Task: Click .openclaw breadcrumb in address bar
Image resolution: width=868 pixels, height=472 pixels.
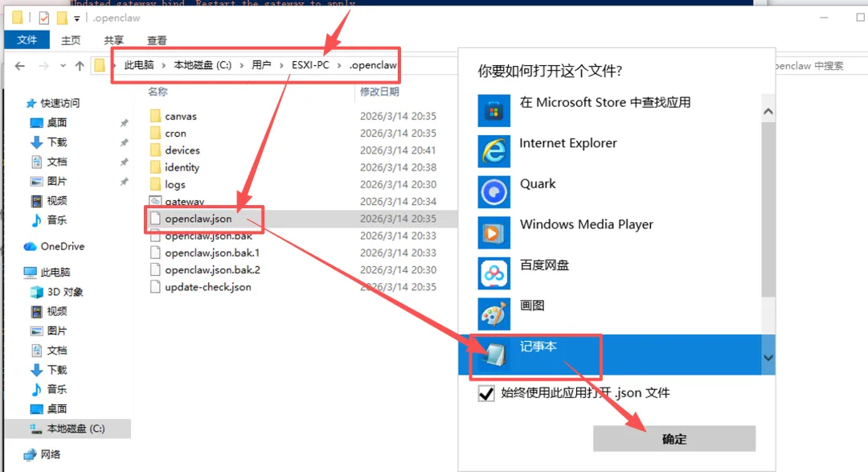Action: [x=373, y=65]
